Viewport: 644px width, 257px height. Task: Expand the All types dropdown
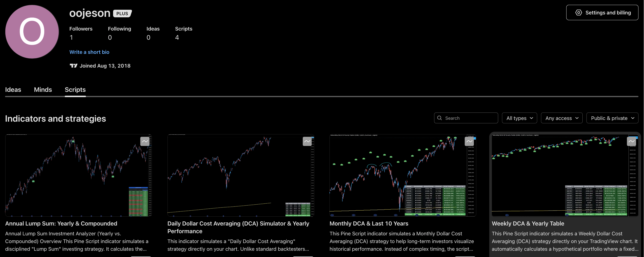pyautogui.click(x=519, y=118)
